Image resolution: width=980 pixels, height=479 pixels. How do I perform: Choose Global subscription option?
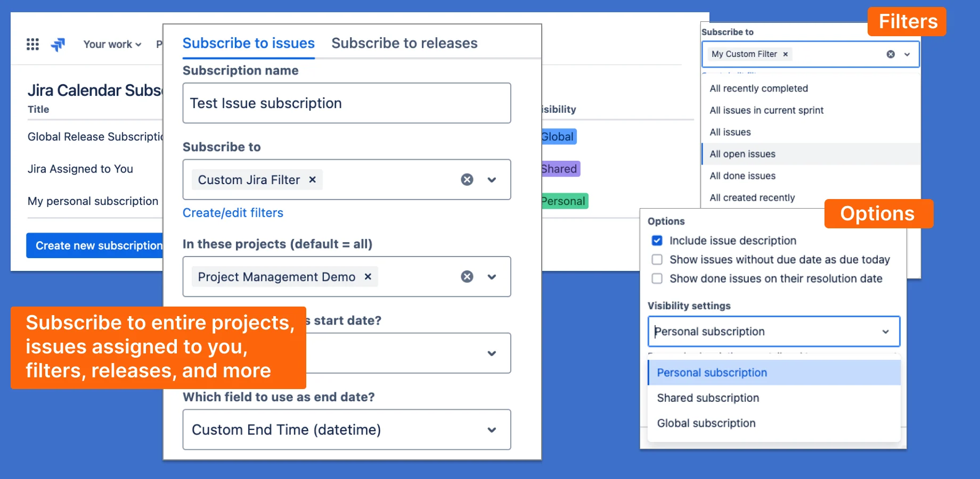coord(774,423)
